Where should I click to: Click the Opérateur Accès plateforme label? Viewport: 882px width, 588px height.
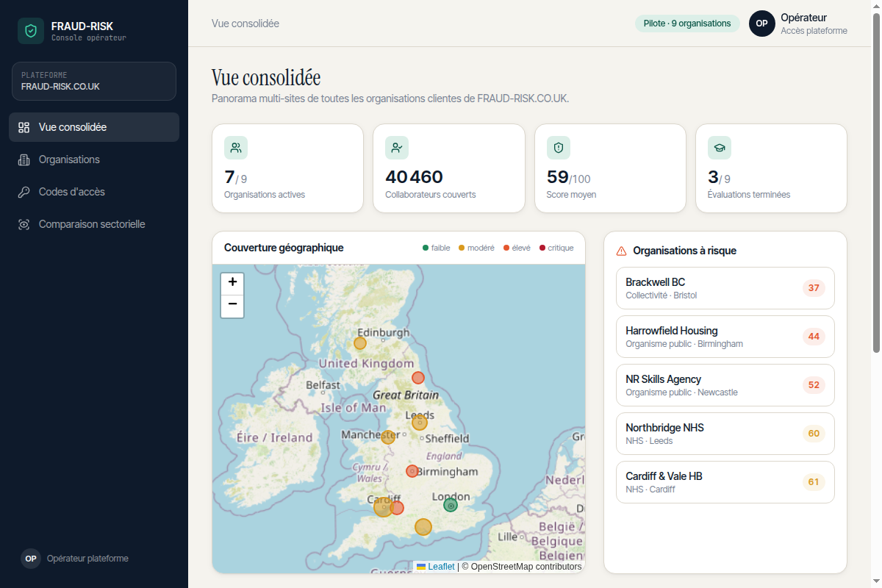click(814, 24)
